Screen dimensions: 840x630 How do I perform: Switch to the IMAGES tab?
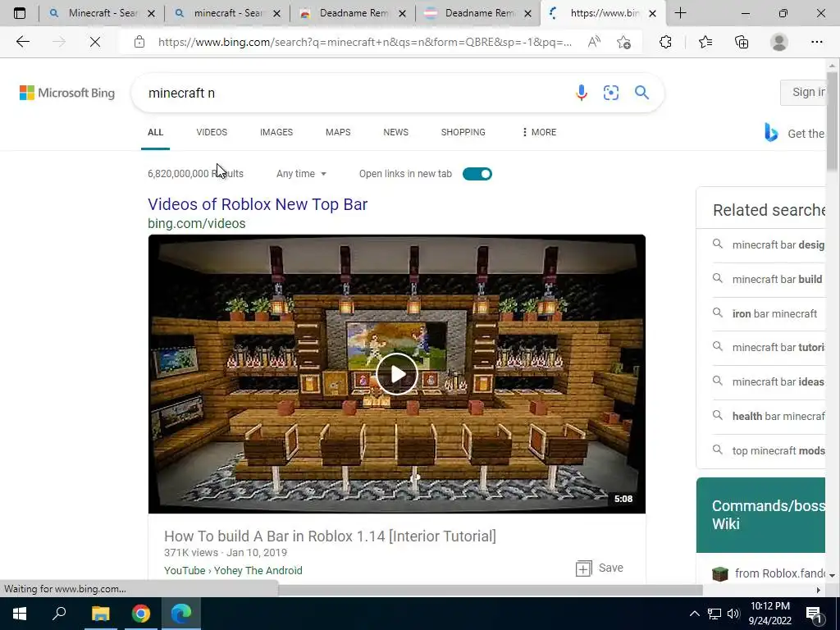pyautogui.click(x=276, y=132)
